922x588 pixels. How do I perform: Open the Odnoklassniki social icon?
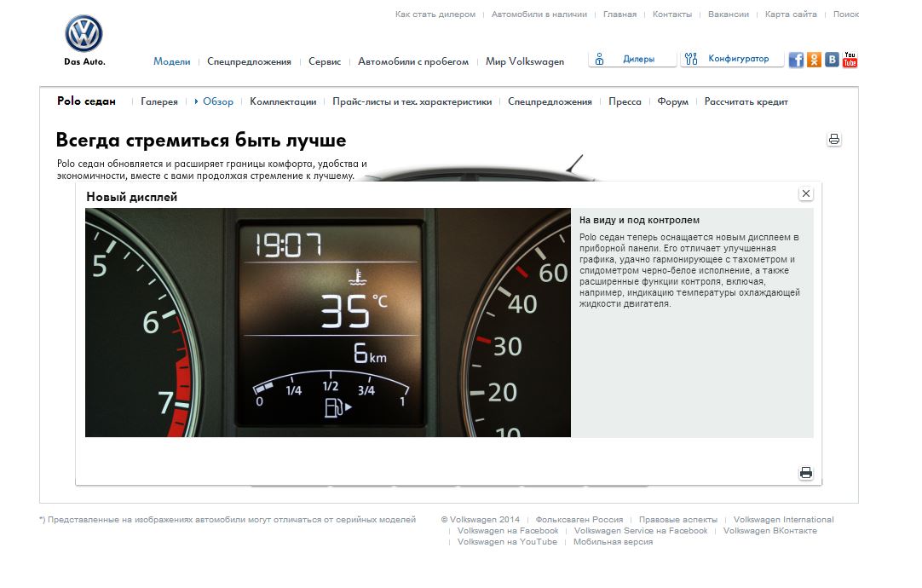coord(814,60)
